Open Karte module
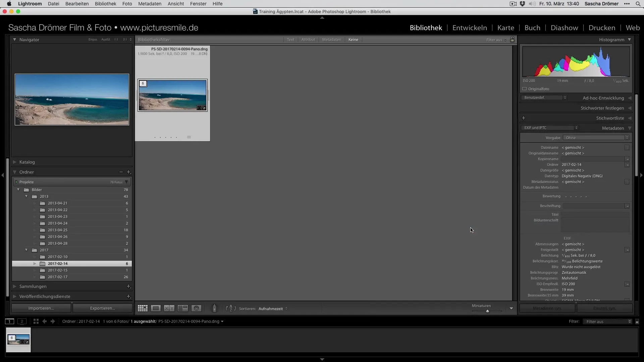The image size is (644, 362). click(505, 28)
